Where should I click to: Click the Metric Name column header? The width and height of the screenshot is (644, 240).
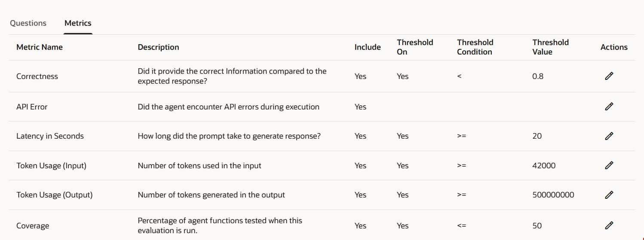click(x=40, y=47)
